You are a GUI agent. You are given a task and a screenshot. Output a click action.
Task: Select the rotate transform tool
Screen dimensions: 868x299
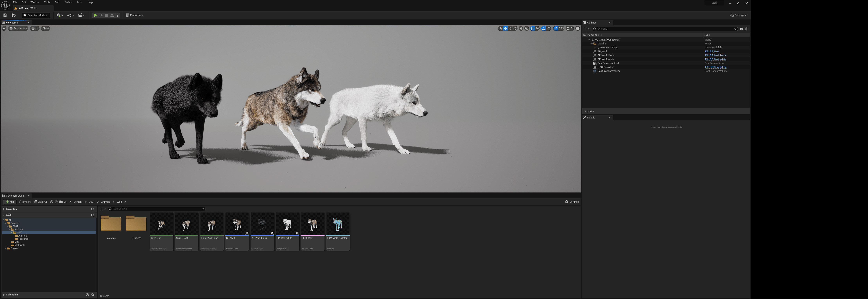click(x=510, y=28)
